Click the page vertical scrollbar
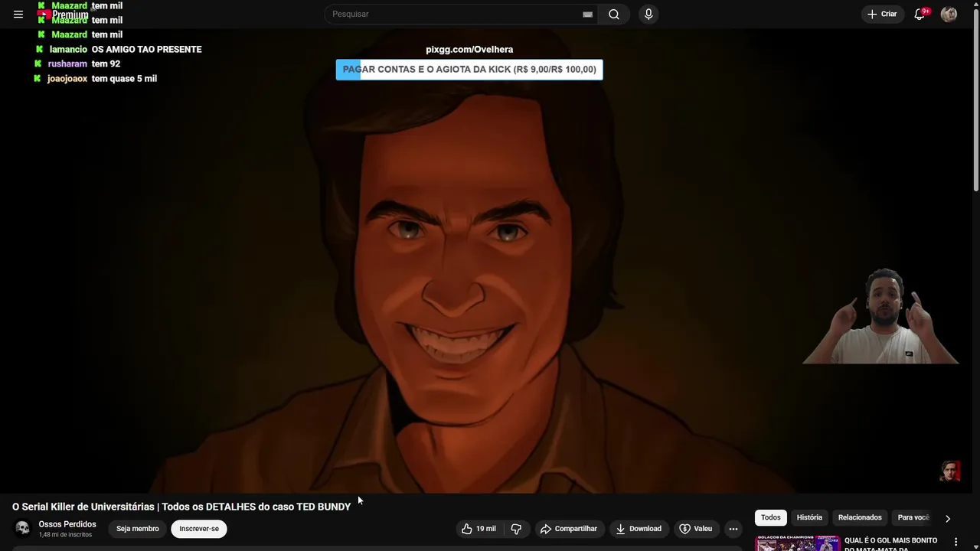Screen dimensions: 980x551 coord(975,99)
